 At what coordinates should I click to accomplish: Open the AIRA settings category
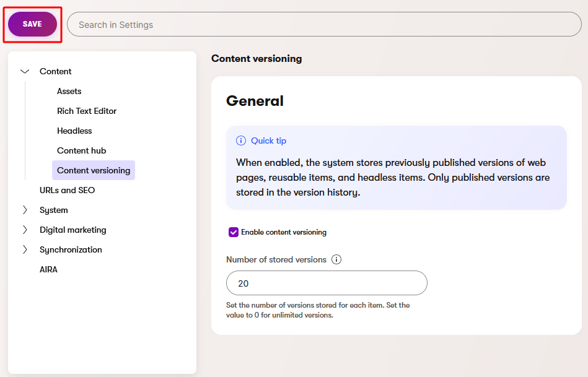click(x=48, y=269)
